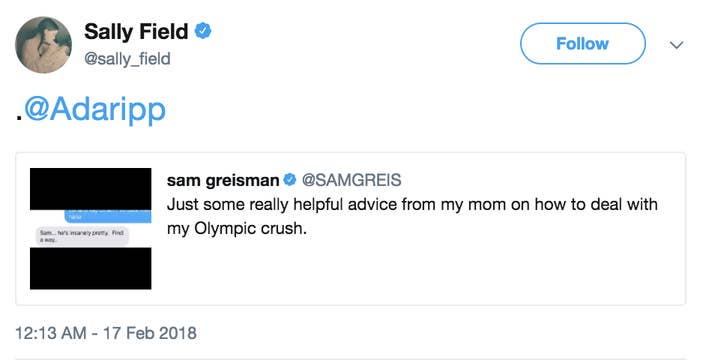Open Sally Field's profile avatar
715x360 pixels.
[43, 45]
